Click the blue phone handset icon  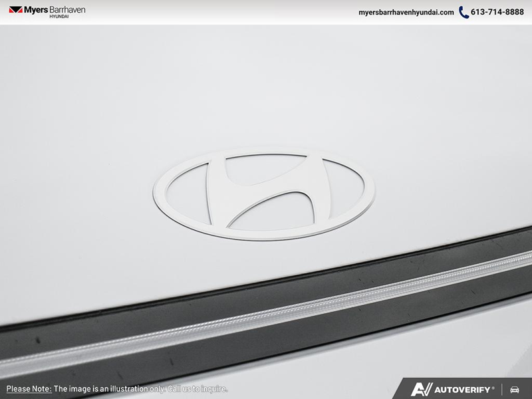coord(464,13)
